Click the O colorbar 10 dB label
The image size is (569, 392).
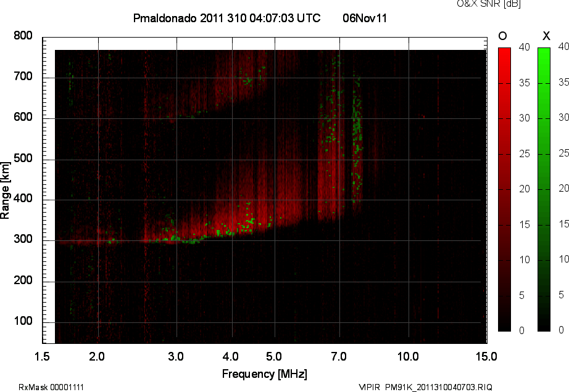point(525,259)
